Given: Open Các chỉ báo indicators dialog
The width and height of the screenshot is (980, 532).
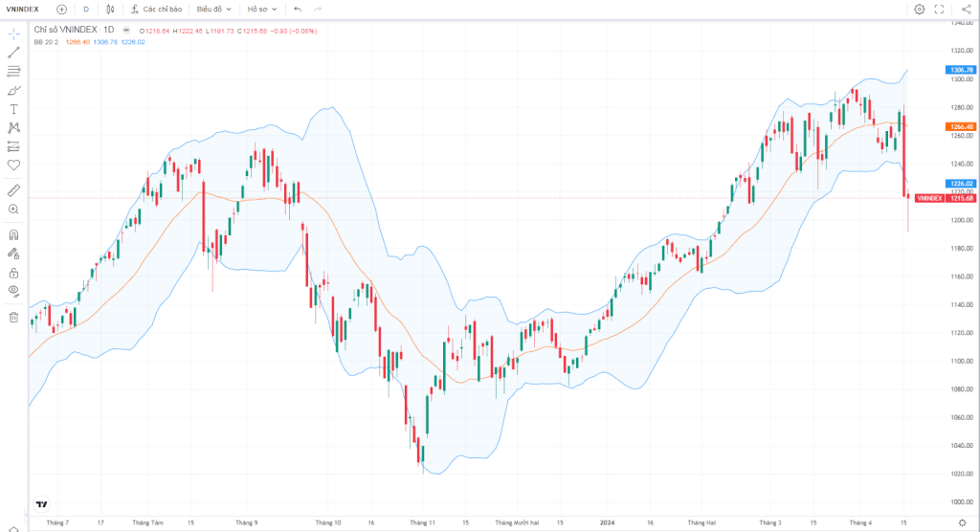Looking at the screenshot, I should pyautogui.click(x=157, y=10).
